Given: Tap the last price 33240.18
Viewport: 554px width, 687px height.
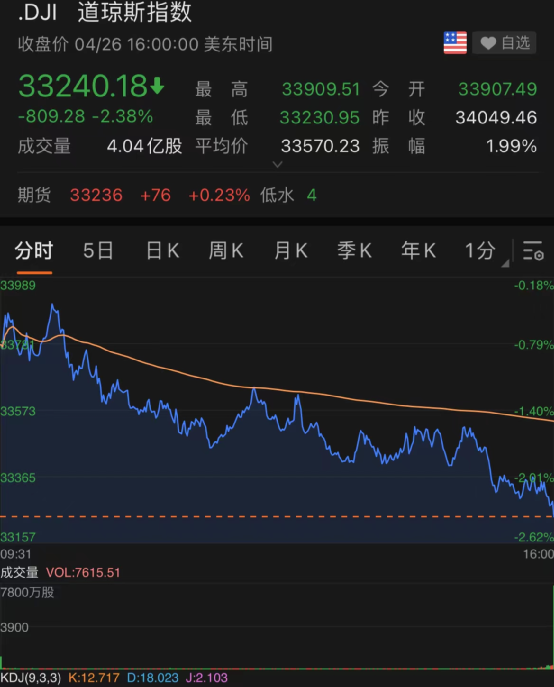Looking at the screenshot, I should [83, 86].
